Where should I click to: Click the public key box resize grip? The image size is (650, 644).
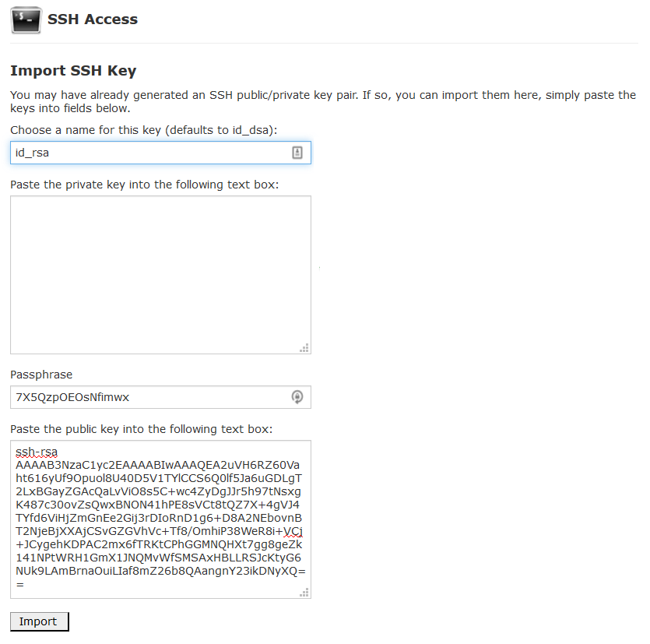click(304, 592)
